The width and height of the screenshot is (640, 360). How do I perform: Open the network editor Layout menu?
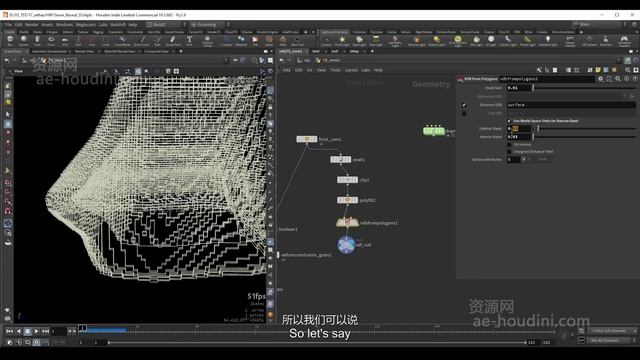click(351, 70)
